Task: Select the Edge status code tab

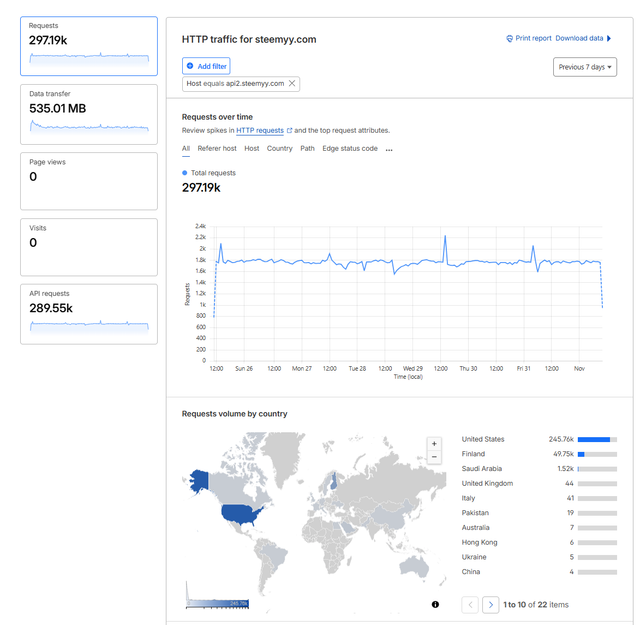Action: pyautogui.click(x=350, y=148)
